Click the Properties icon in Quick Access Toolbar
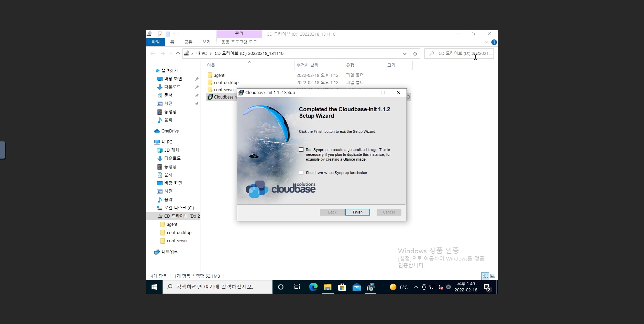 pos(160,34)
